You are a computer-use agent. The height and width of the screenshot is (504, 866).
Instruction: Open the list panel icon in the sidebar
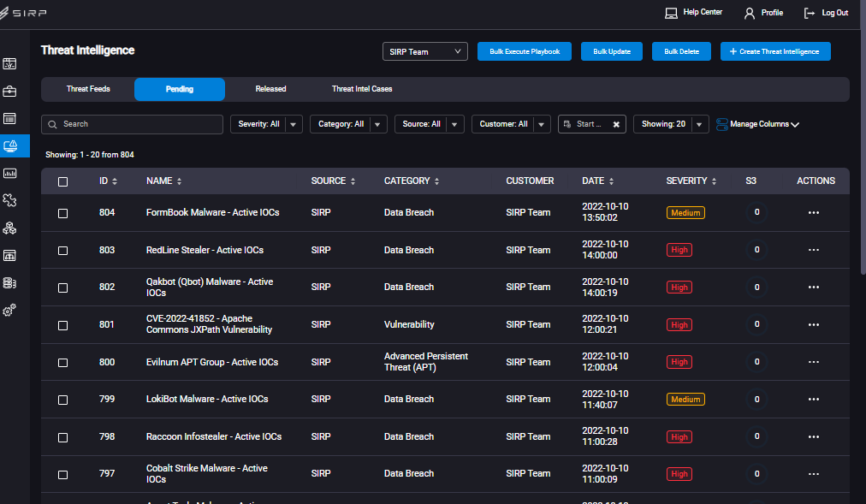(9, 118)
